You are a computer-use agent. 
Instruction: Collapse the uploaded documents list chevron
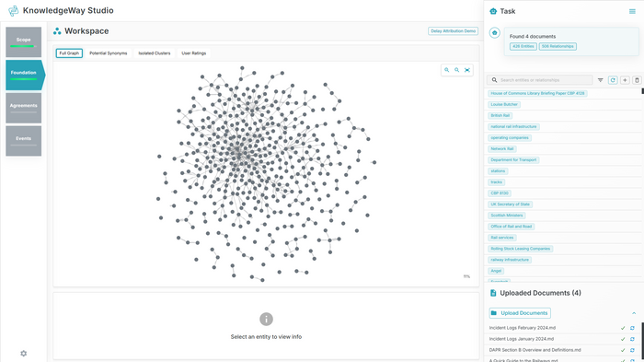tap(634, 313)
